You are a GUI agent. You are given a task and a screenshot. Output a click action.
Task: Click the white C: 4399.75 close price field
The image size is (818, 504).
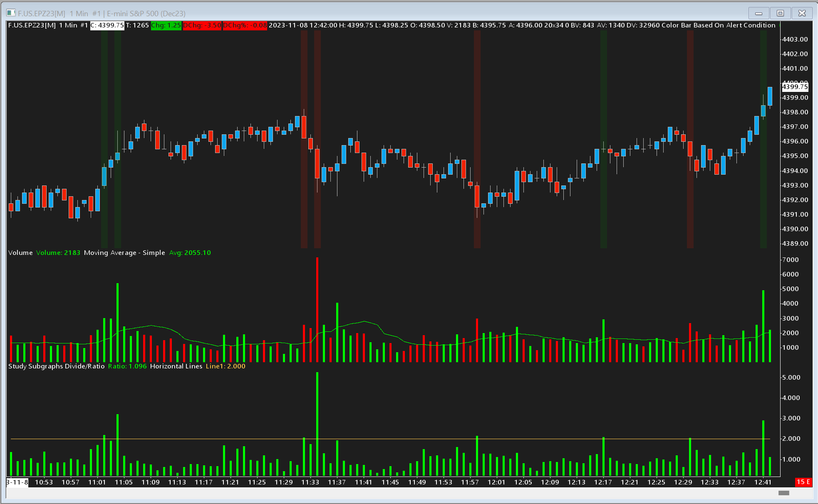click(107, 25)
